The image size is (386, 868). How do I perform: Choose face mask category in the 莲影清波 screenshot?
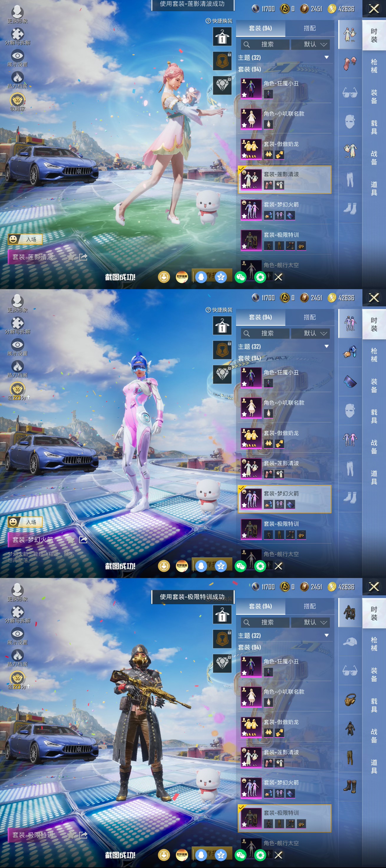pyautogui.click(x=350, y=121)
